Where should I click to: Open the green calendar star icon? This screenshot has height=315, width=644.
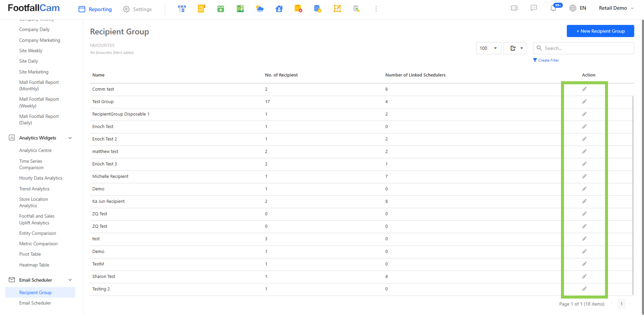pos(221,9)
